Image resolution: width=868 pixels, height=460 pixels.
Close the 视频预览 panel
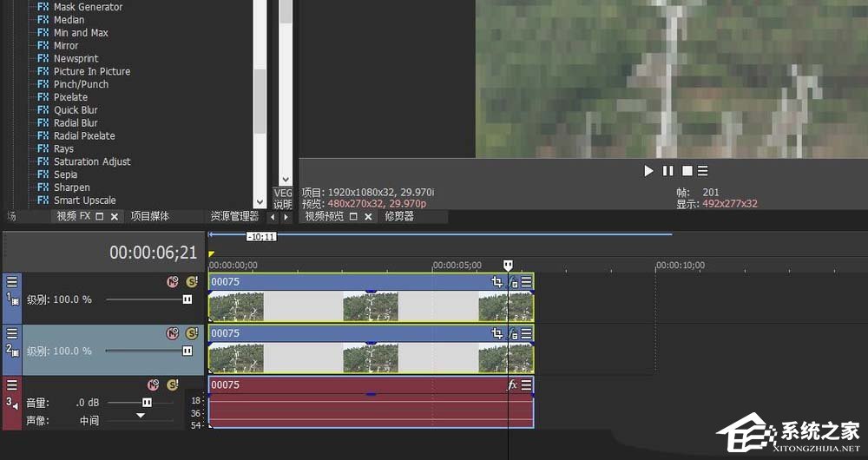(368, 216)
